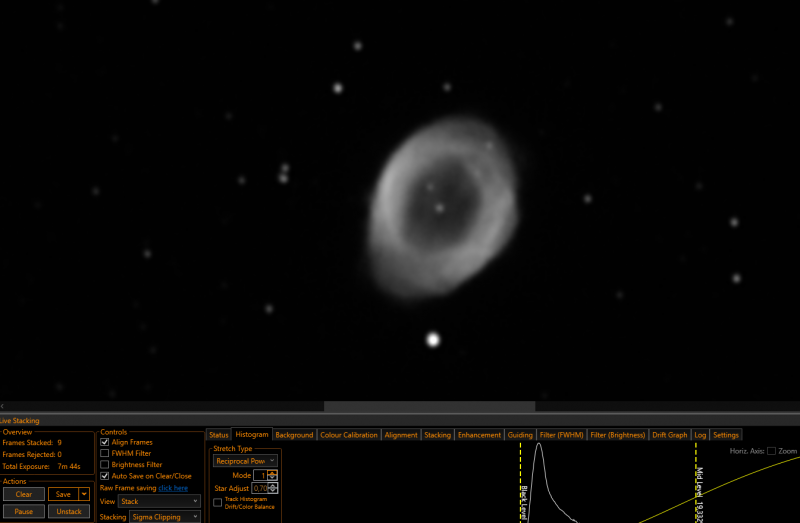Click the Save button
Image resolution: width=800 pixels, height=523 pixels.
pos(63,494)
